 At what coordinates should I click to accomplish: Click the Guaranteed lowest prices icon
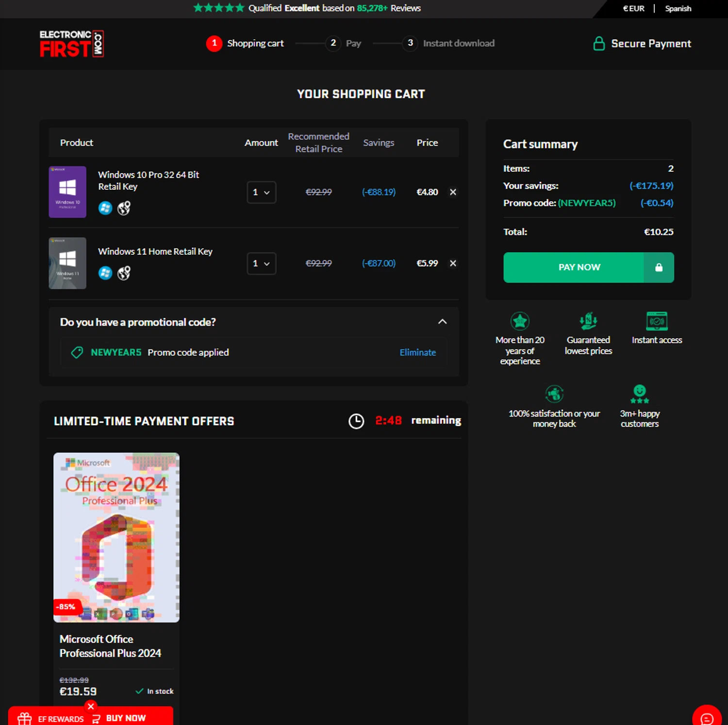click(588, 321)
